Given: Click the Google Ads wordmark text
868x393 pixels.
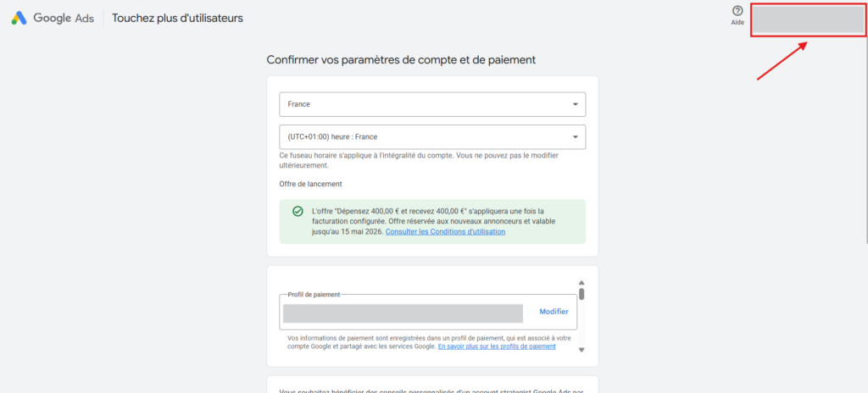Looking at the screenshot, I should point(64,18).
